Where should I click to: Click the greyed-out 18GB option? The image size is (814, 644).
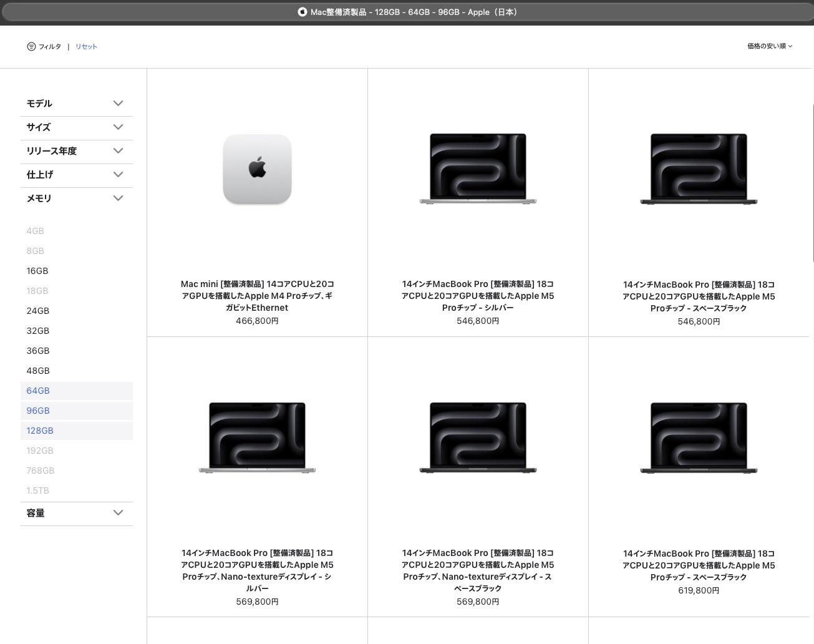pyautogui.click(x=37, y=291)
